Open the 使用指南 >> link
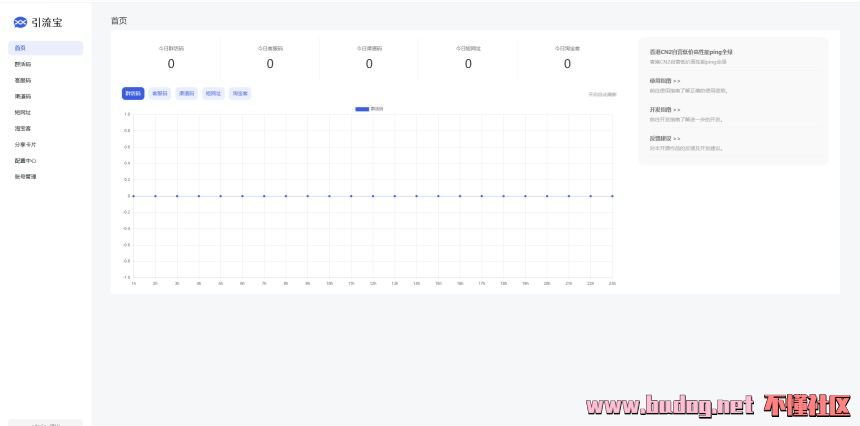860x426 pixels. [x=665, y=80]
